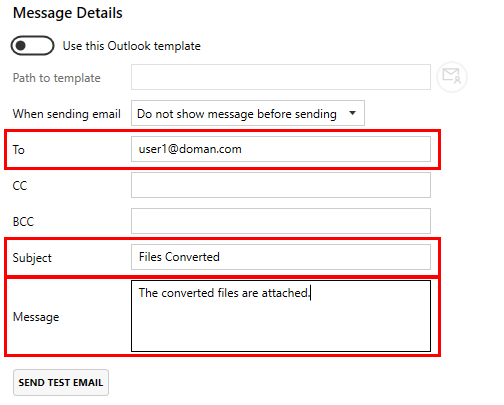Screen dimensions: 504x405
Task: Click the Message Details heading
Action: pos(68,13)
